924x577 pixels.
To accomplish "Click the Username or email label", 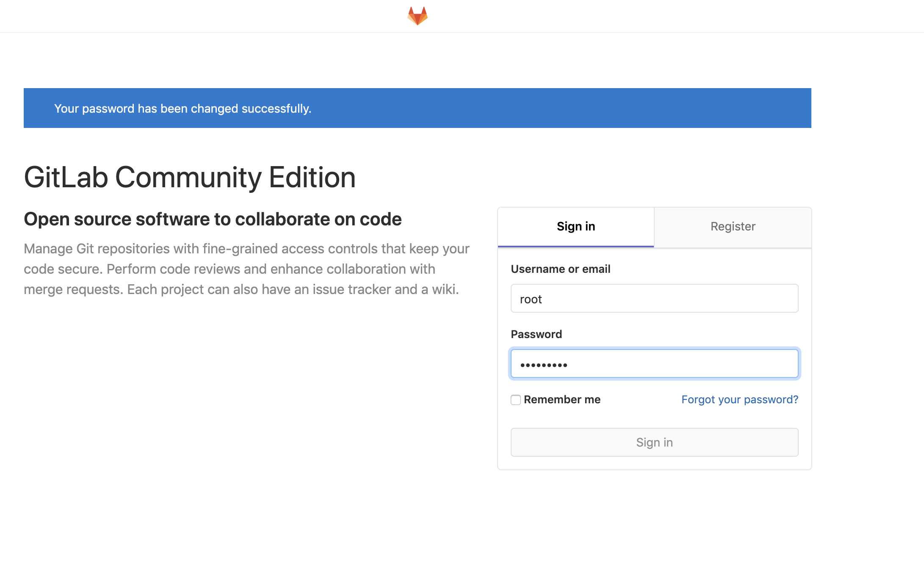I will coord(560,269).
